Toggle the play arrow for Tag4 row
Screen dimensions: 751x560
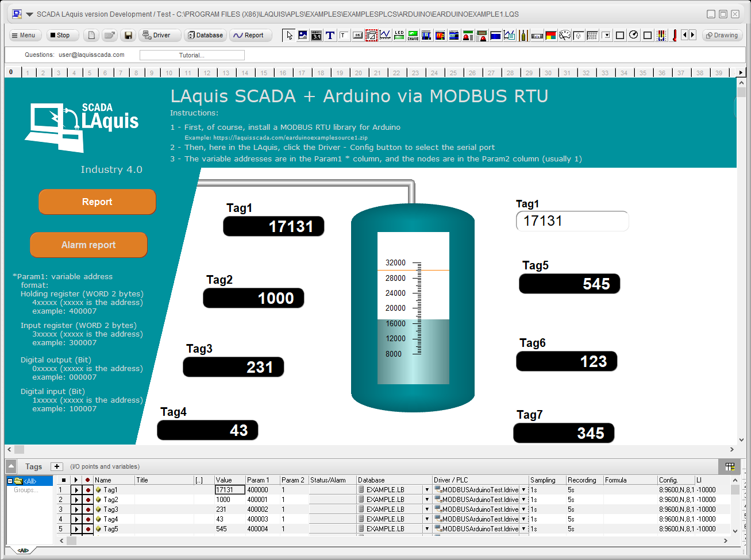[76, 519]
